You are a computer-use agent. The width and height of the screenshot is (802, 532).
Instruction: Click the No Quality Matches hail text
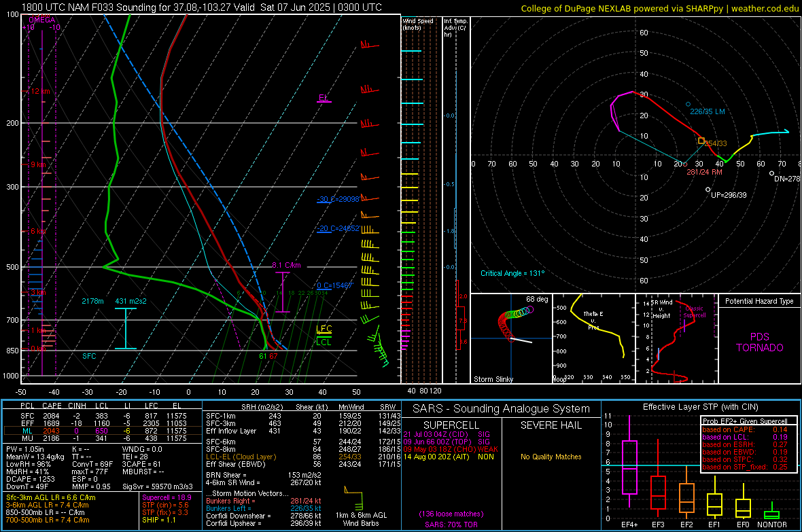(551, 457)
